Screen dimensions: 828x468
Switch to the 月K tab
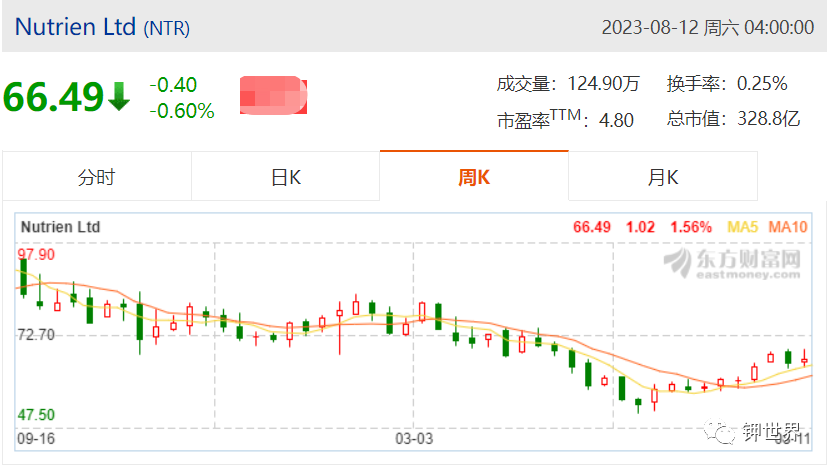click(663, 176)
